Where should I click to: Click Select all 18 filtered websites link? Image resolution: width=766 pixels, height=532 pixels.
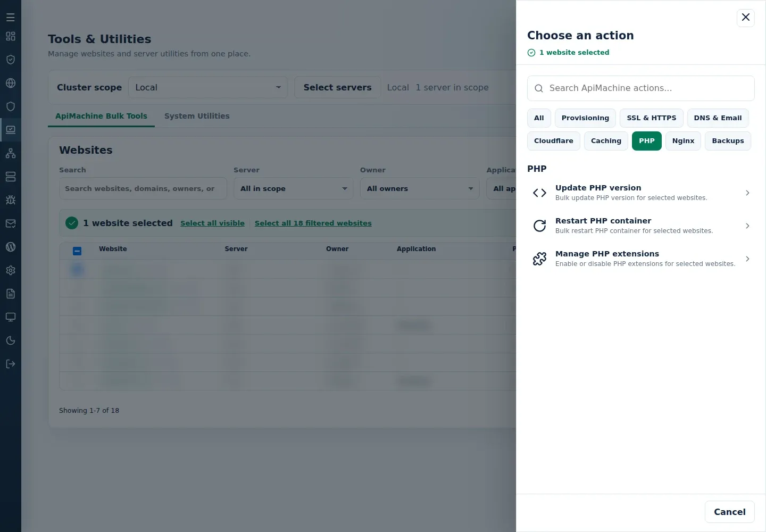(313, 223)
